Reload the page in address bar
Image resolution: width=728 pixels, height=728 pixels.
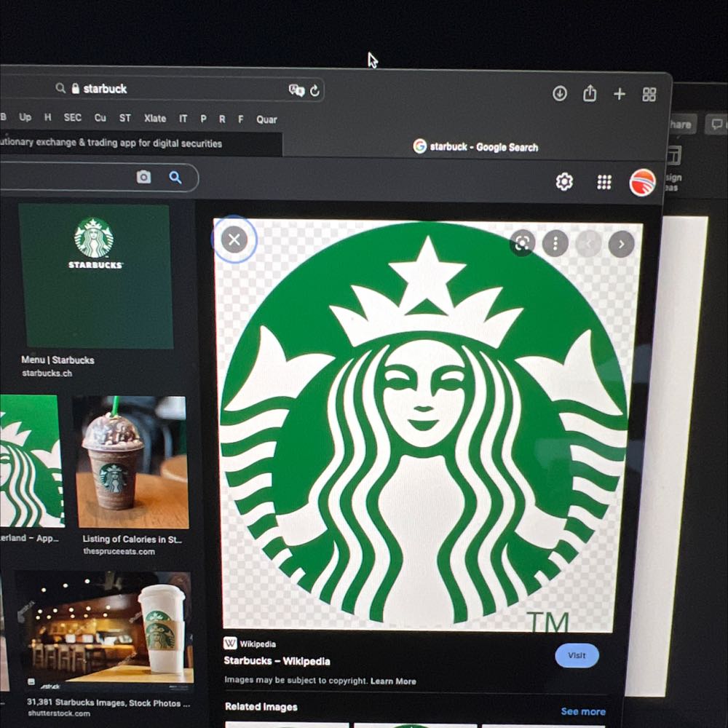[314, 90]
